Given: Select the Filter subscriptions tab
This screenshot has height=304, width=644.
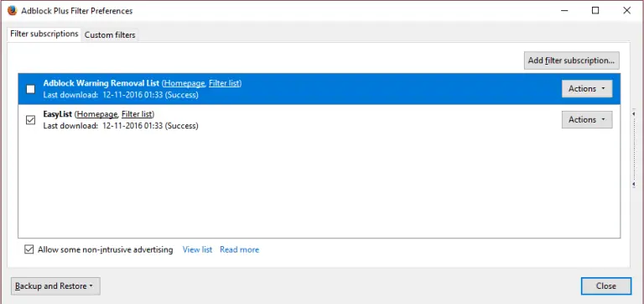Looking at the screenshot, I should point(44,34).
